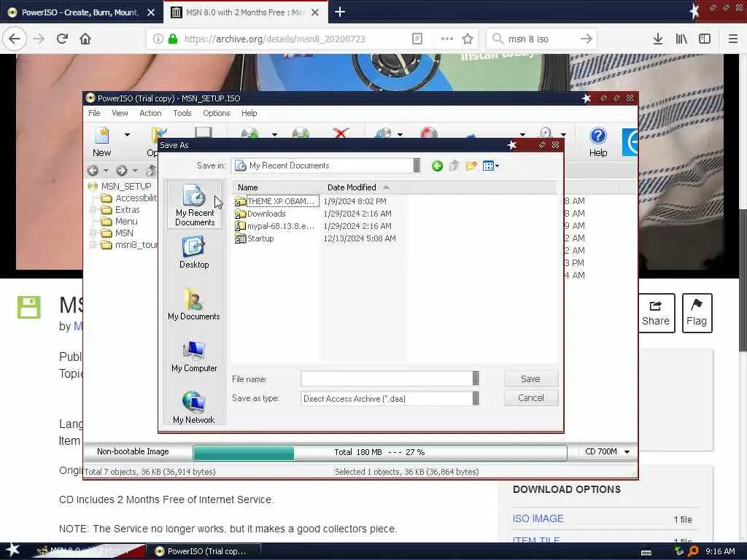Image resolution: width=747 pixels, height=560 pixels.
Task: Open the File name dropdown arrow
Action: click(x=476, y=378)
